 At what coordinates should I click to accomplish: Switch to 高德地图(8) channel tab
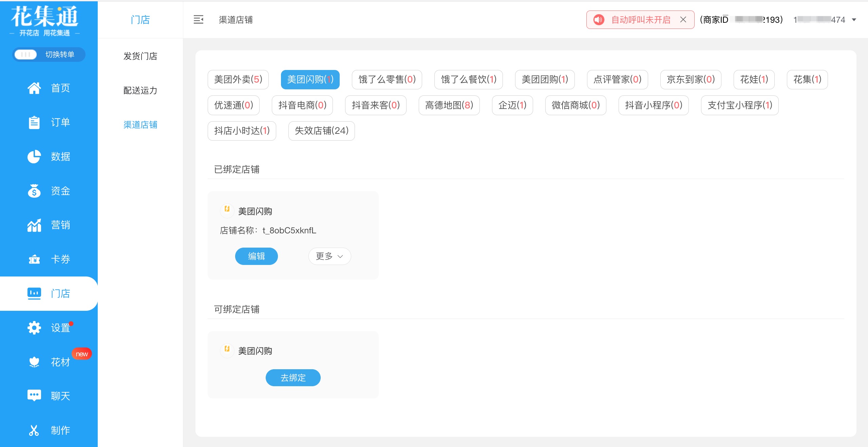[x=449, y=105]
